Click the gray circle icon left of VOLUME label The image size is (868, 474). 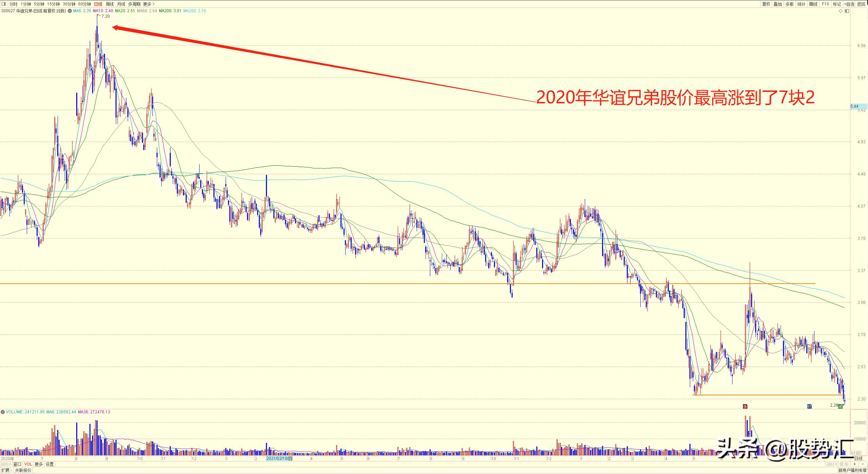point(3,412)
